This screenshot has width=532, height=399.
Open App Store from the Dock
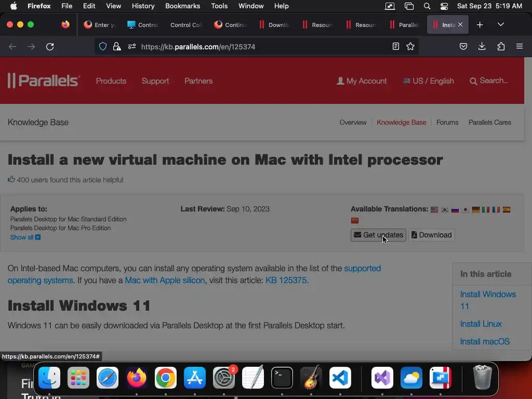195,377
